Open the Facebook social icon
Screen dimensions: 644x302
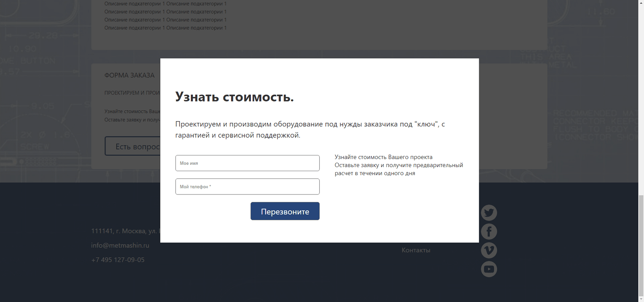coord(489,232)
